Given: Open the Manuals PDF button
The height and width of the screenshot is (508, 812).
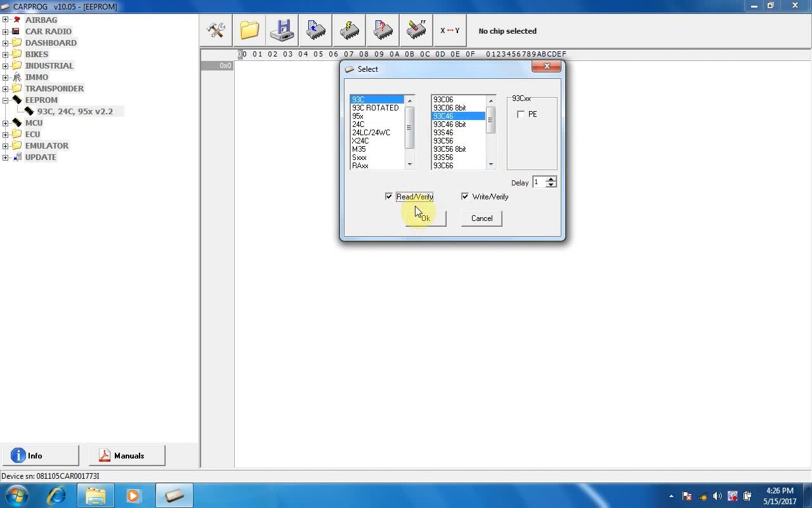Looking at the screenshot, I should click(x=126, y=455).
